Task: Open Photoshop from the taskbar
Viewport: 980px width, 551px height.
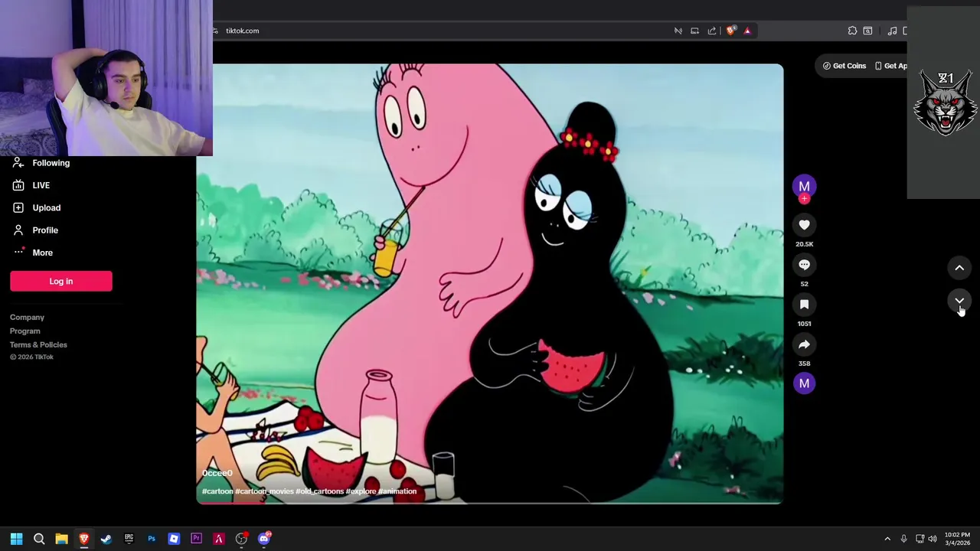Action: coord(151,539)
